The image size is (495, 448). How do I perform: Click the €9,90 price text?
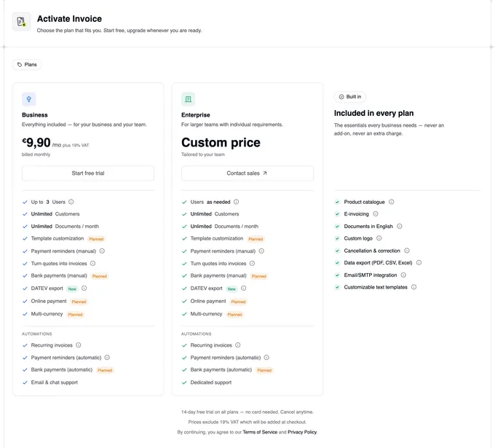pyautogui.click(x=36, y=143)
